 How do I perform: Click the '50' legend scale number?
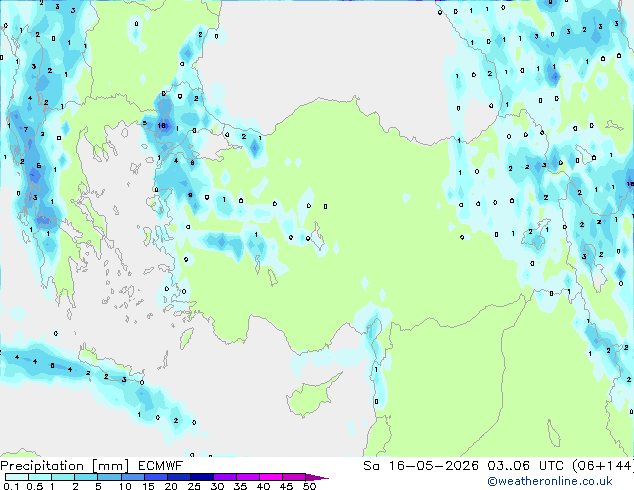coord(309,486)
